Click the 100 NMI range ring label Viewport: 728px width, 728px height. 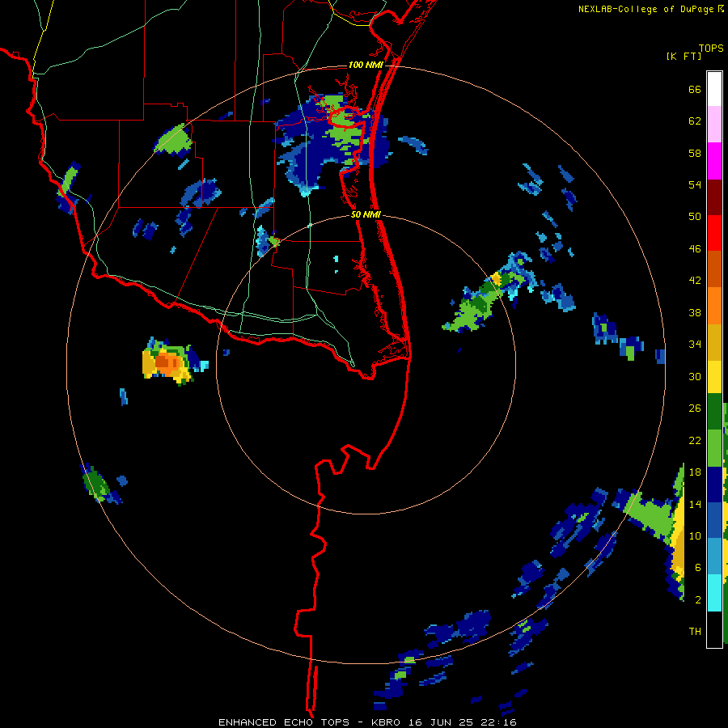[x=366, y=65]
